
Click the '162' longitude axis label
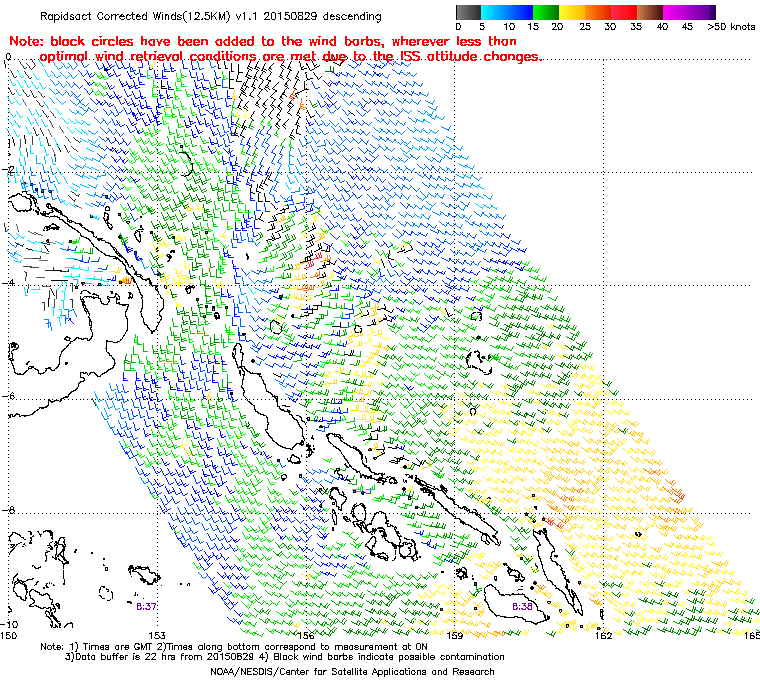(603, 635)
